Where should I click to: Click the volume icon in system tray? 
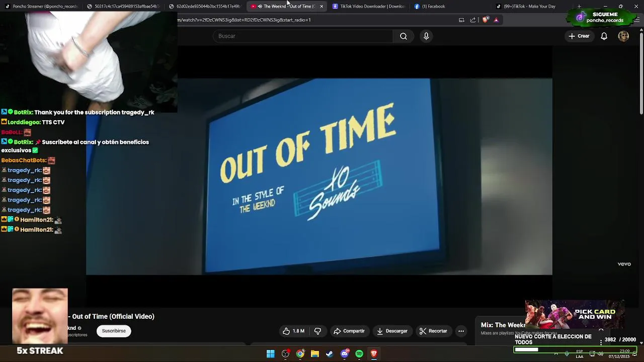tap(600, 354)
